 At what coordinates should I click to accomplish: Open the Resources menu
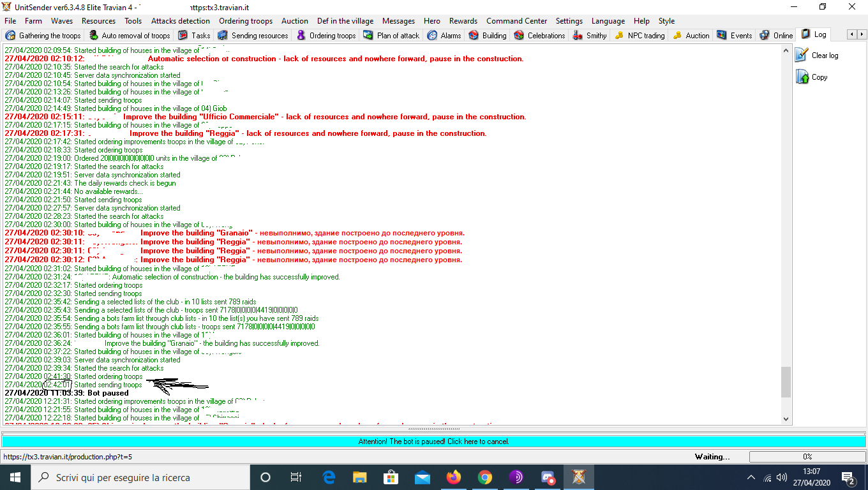pos(98,21)
